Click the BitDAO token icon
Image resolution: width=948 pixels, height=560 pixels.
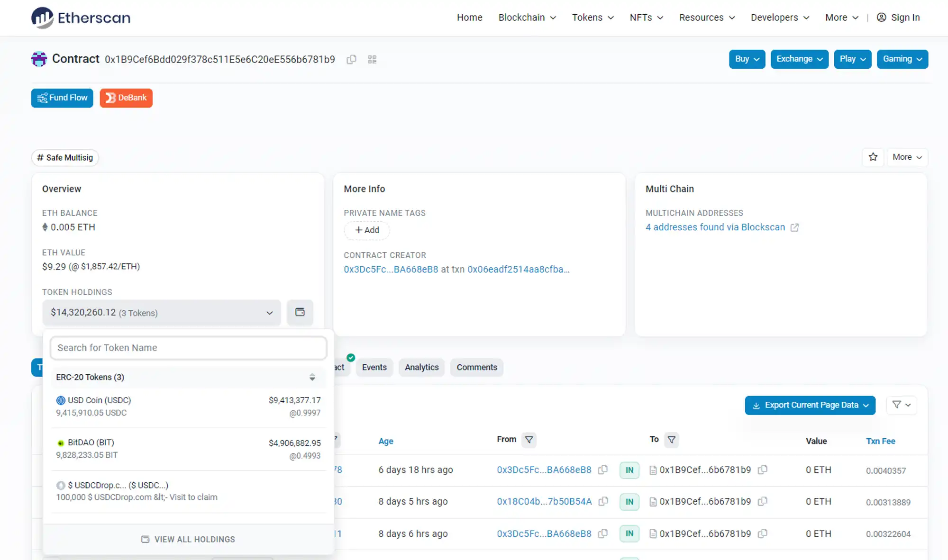[x=61, y=443]
